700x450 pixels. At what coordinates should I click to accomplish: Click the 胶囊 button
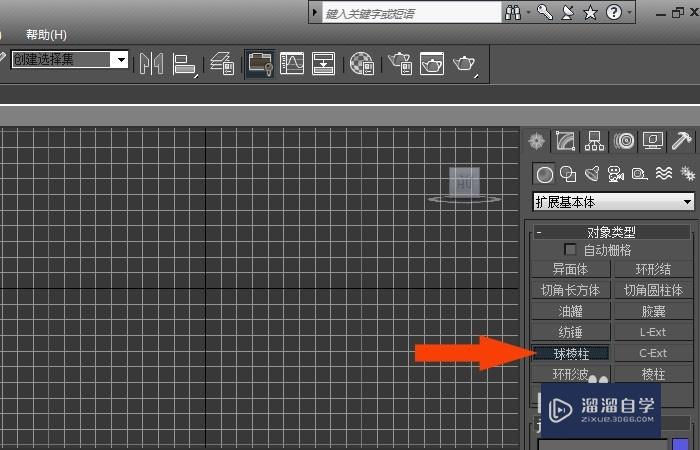pyautogui.click(x=653, y=311)
